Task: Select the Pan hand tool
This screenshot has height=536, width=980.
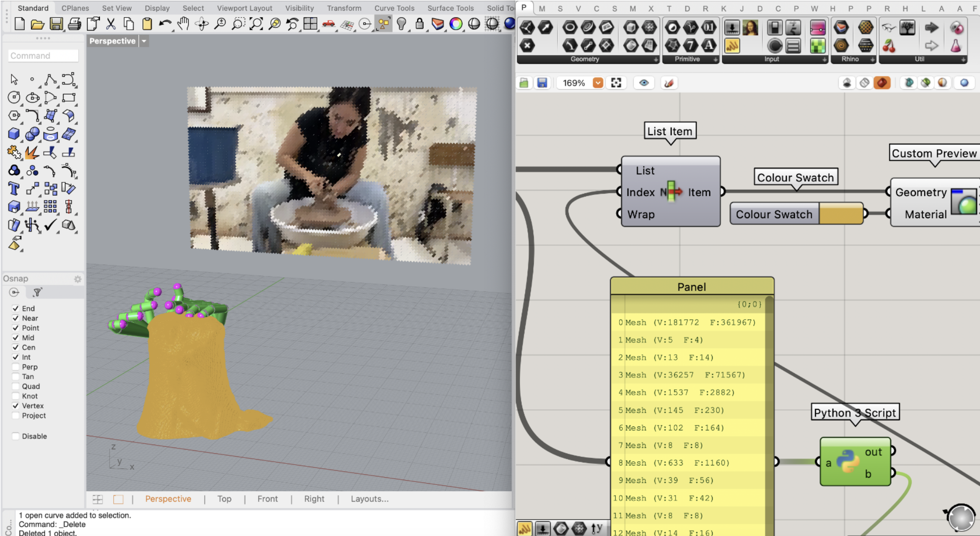Action: point(183,24)
